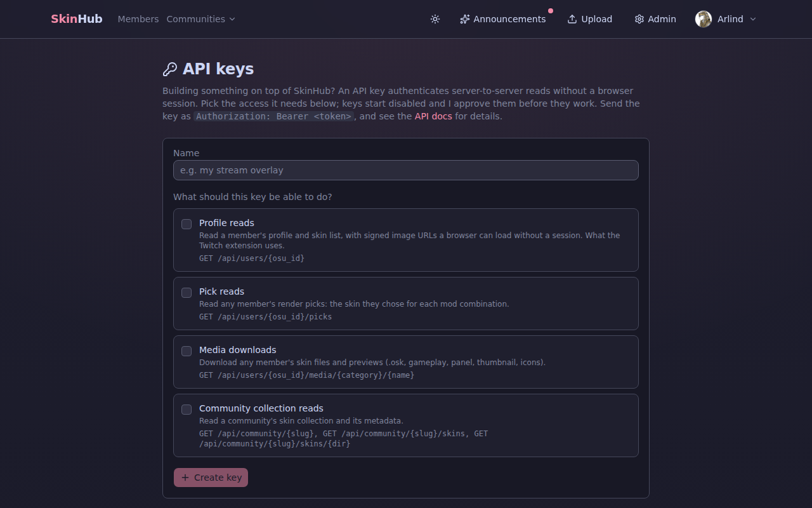This screenshot has width=812, height=508.
Task: Click the Arlind username text
Action: 730,19
